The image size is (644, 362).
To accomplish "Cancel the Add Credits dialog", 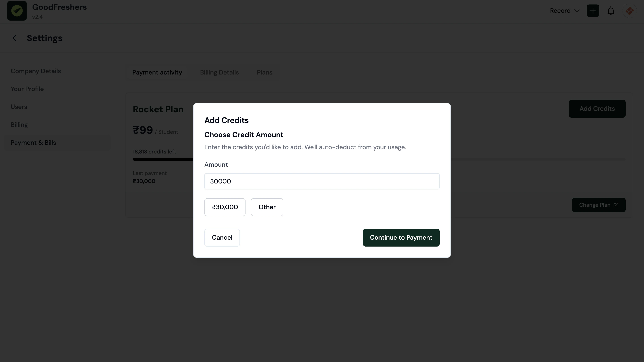I will pos(222,237).
